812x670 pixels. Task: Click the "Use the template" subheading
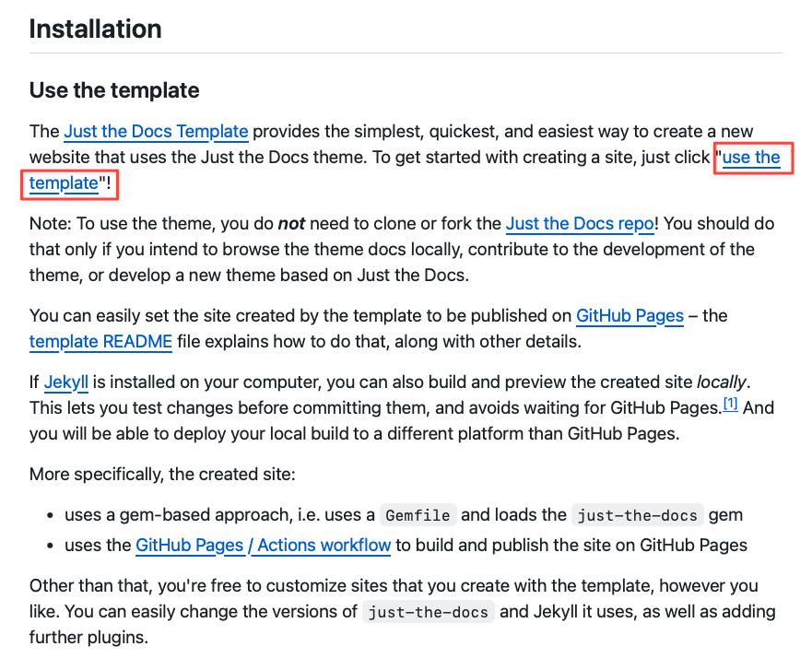(114, 90)
